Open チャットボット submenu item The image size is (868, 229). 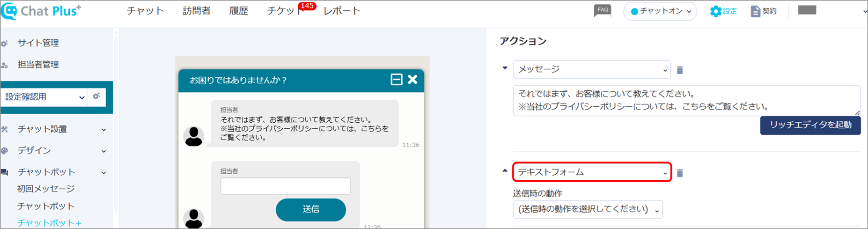[x=46, y=206]
